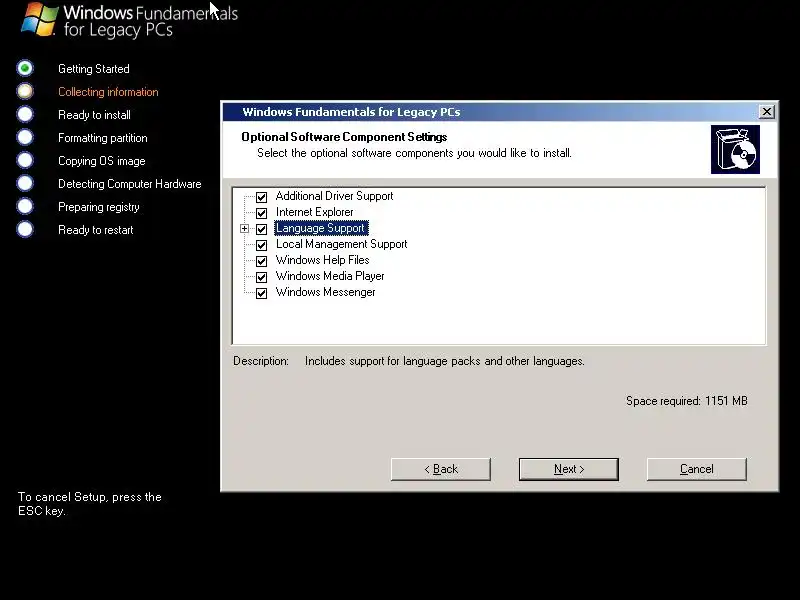
Task: Click the "To cancel Setup" ESC hint text
Action: pos(90,504)
